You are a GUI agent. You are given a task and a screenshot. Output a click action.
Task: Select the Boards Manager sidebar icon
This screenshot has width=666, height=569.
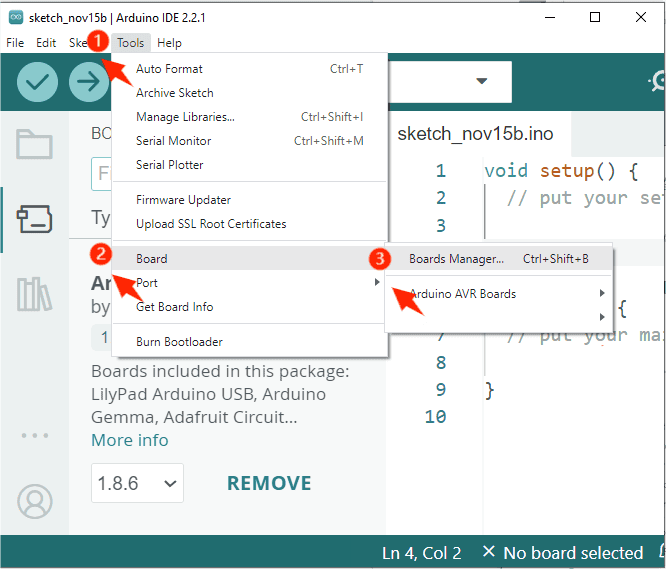pyautogui.click(x=34, y=219)
